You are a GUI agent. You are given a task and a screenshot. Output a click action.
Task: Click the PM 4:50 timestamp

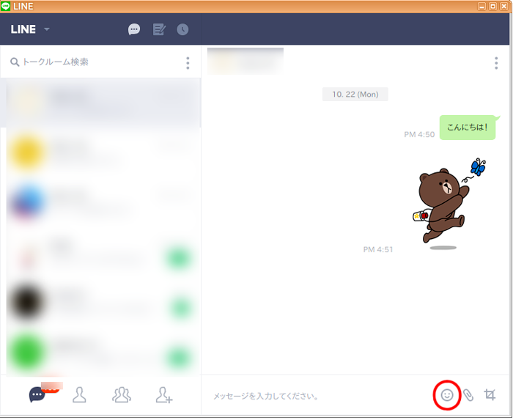coord(419,134)
